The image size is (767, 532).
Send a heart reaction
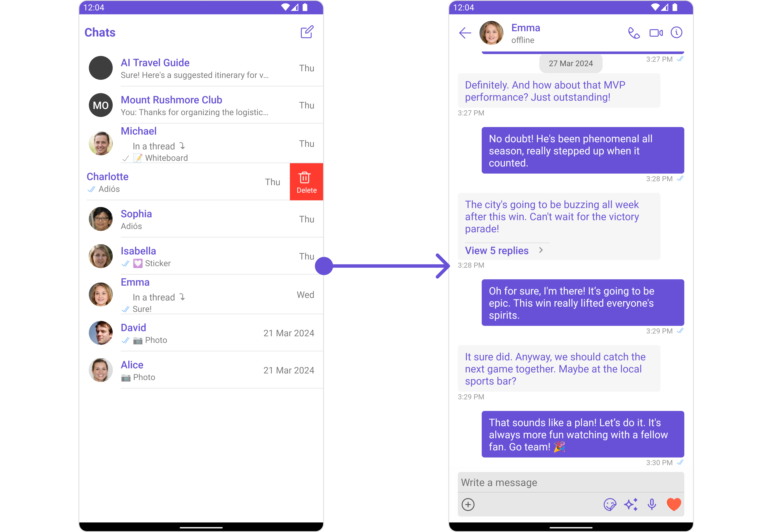pyautogui.click(x=674, y=504)
